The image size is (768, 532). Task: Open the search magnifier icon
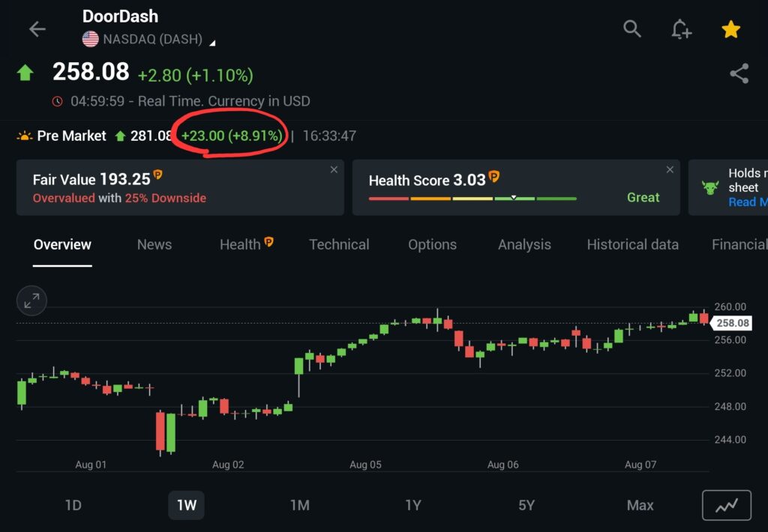pos(631,29)
